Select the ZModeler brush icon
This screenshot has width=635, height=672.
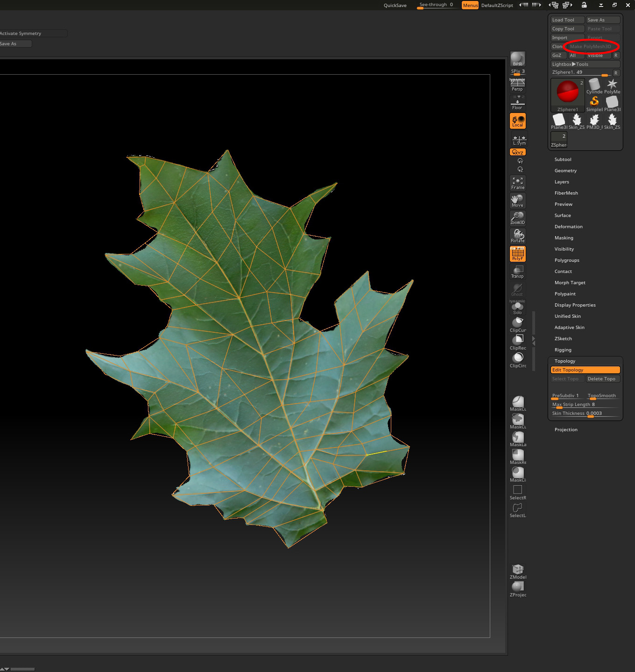[518, 572]
